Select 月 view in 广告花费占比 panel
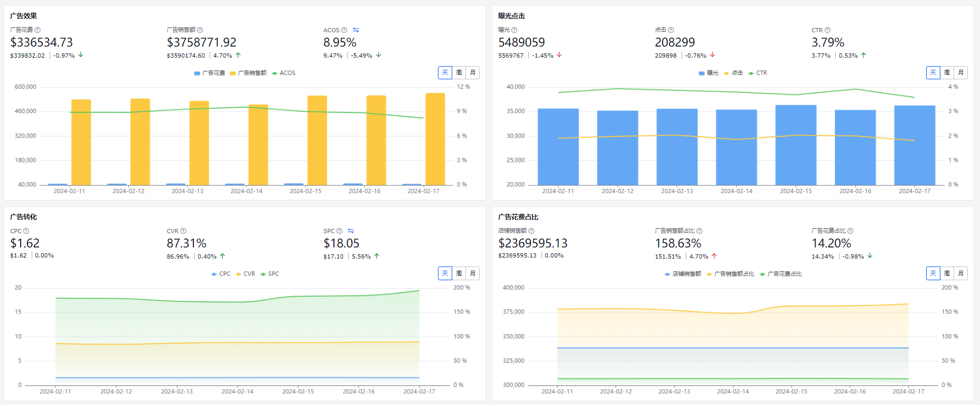Screen dimensions: 980x405 click(x=961, y=273)
